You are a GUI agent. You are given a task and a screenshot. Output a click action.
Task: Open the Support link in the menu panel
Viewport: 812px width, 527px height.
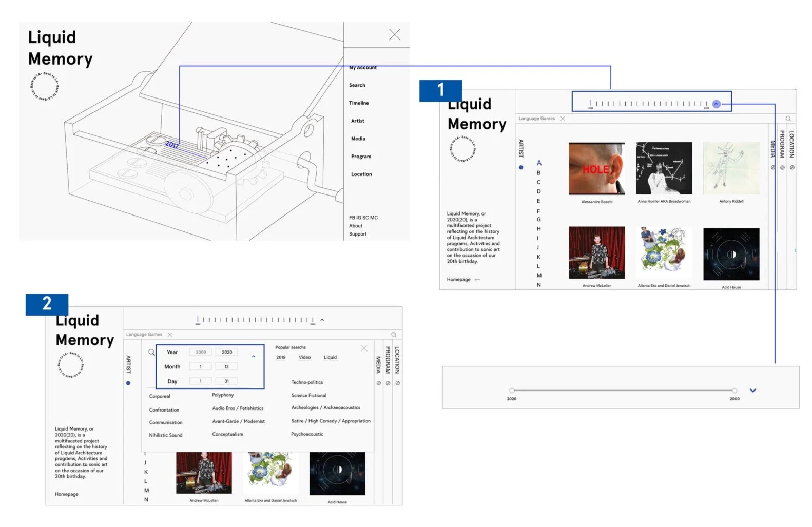click(x=358, y=234)
